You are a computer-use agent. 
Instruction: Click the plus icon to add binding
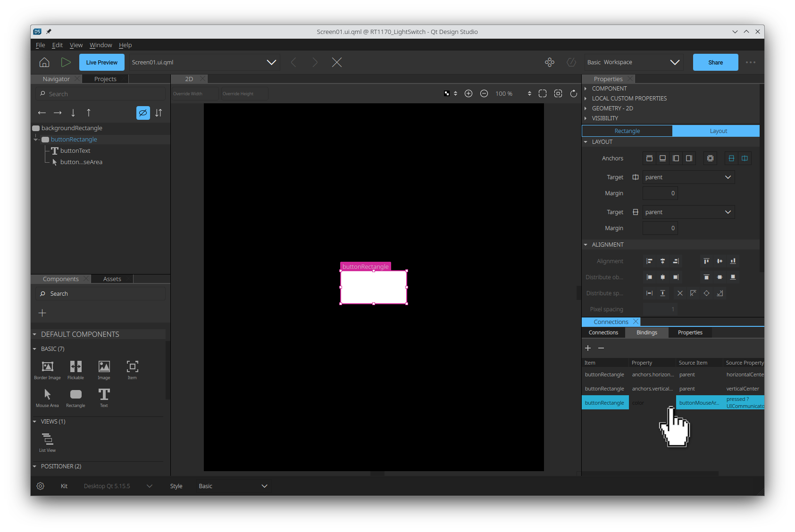tap(588, 348)
